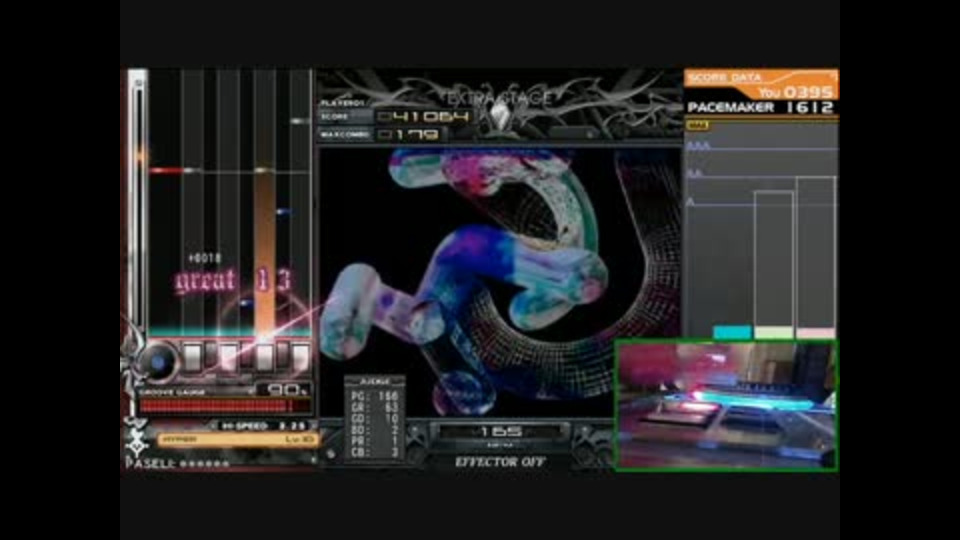Click the great 13 judgment text
This screenshot has width=960, height=540.
point(233,281)
